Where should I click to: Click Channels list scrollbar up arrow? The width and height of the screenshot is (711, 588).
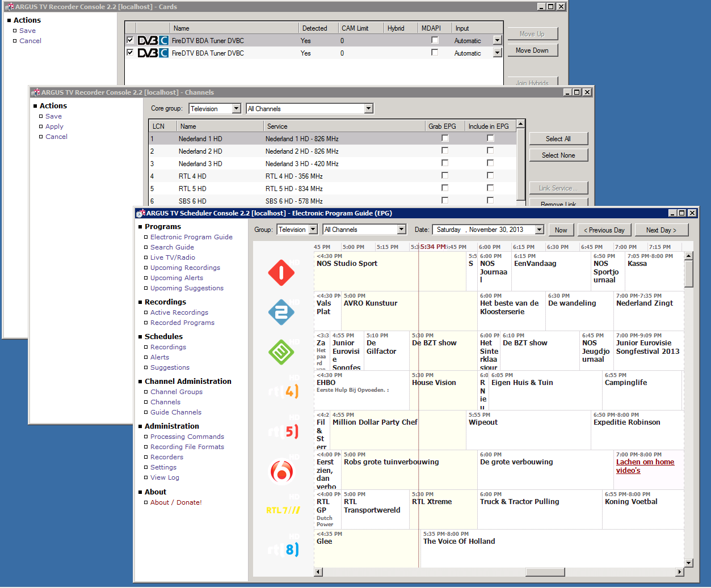[521, 124]
